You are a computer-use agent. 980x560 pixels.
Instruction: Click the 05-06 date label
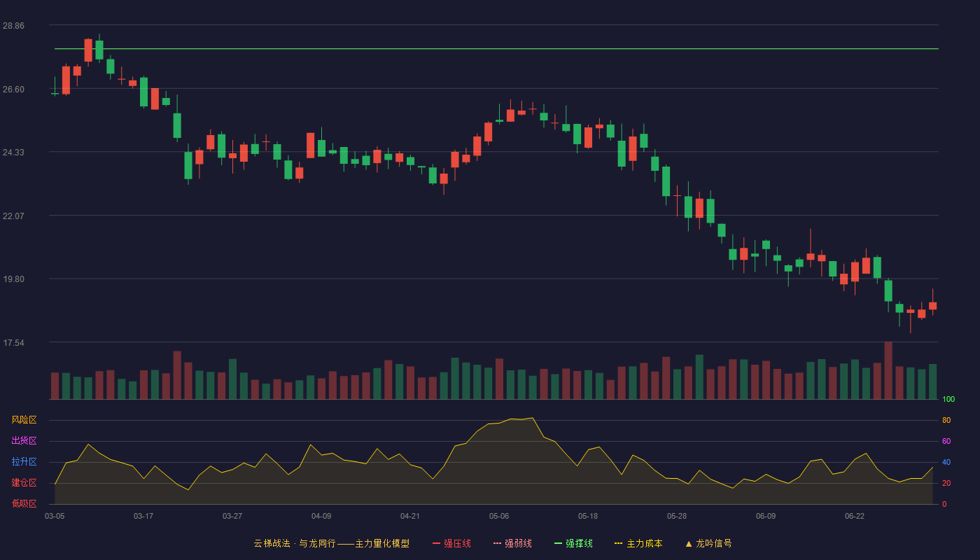(499, 516)
